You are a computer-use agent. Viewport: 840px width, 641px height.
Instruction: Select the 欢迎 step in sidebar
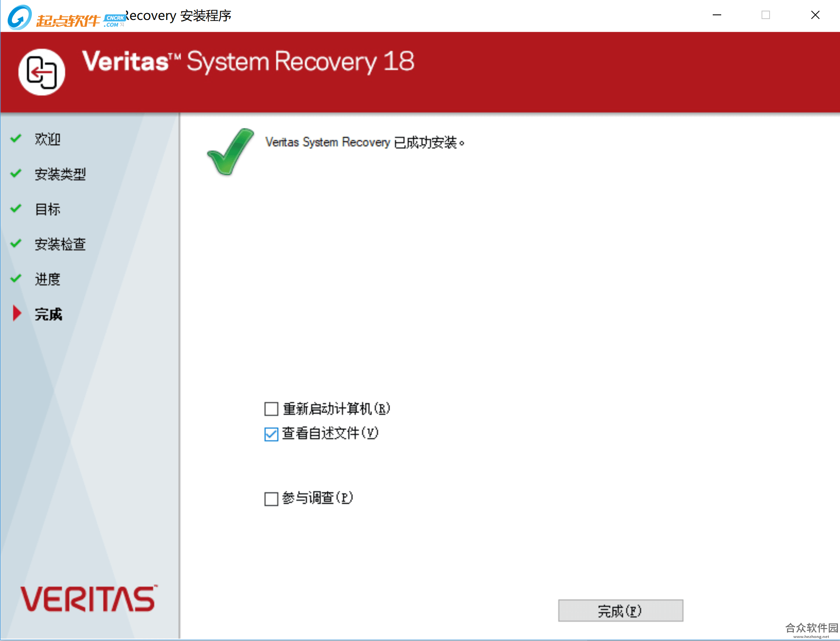click(48, 139)
